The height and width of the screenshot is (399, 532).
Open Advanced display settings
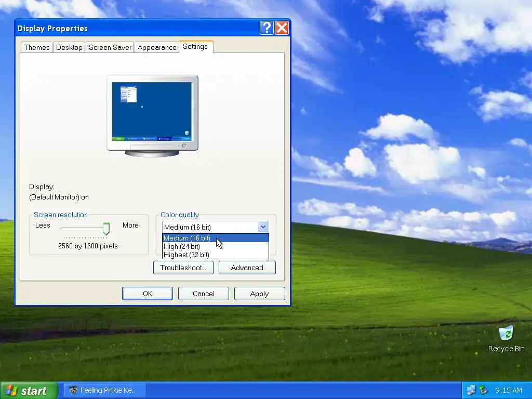click(247, 268)
